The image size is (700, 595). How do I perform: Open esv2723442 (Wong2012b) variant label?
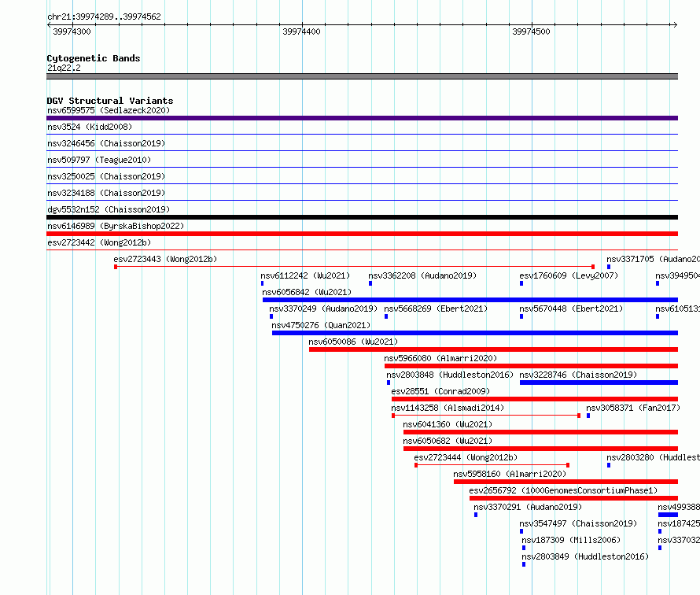click(x=99, y=242)
